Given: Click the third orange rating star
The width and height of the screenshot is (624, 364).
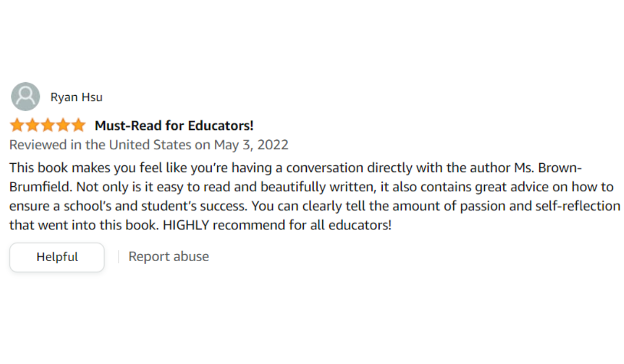Looking at the screenshot, I should pos(47,125).
